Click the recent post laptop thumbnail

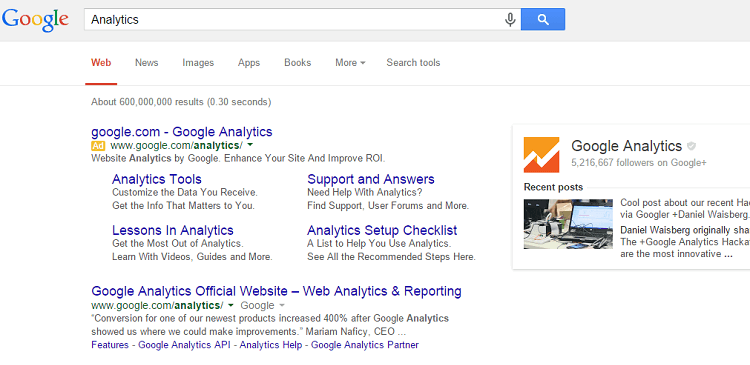568,224
